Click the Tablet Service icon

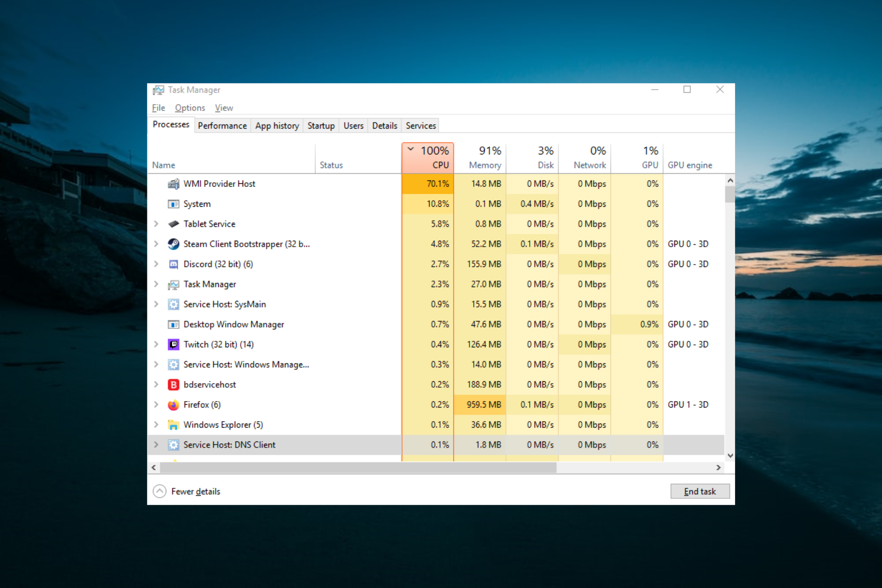point(174,224)
